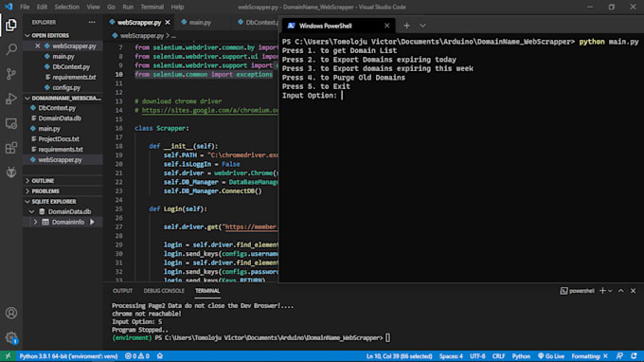Select the powershell terminal label
Screen dimensions: 644x362
click(x=578, y=291)
